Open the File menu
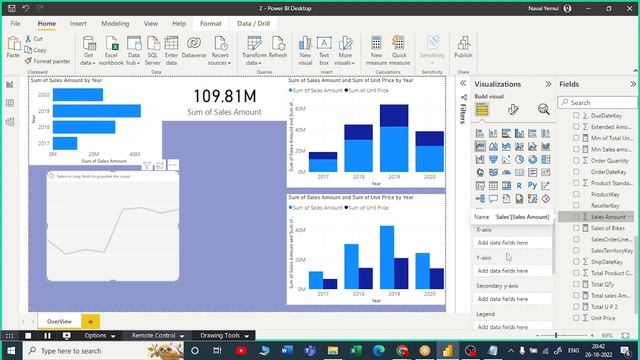The image size is (640, 360). [16, 24]
